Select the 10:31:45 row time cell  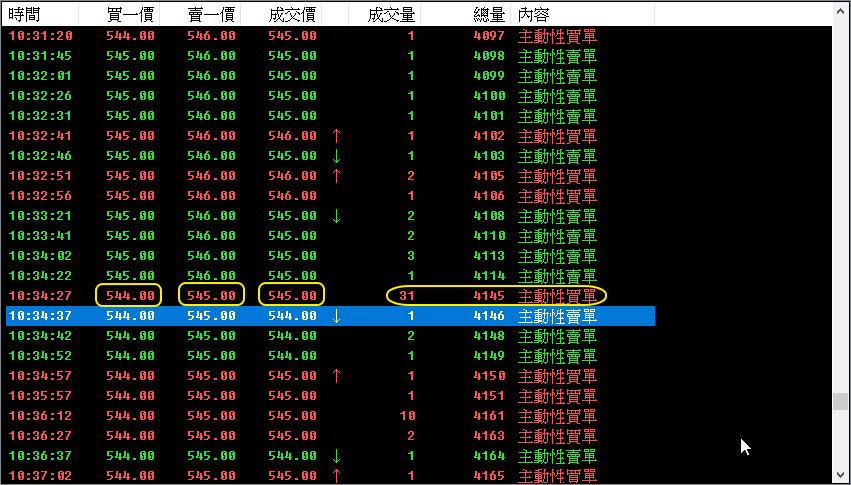point(40,56)
